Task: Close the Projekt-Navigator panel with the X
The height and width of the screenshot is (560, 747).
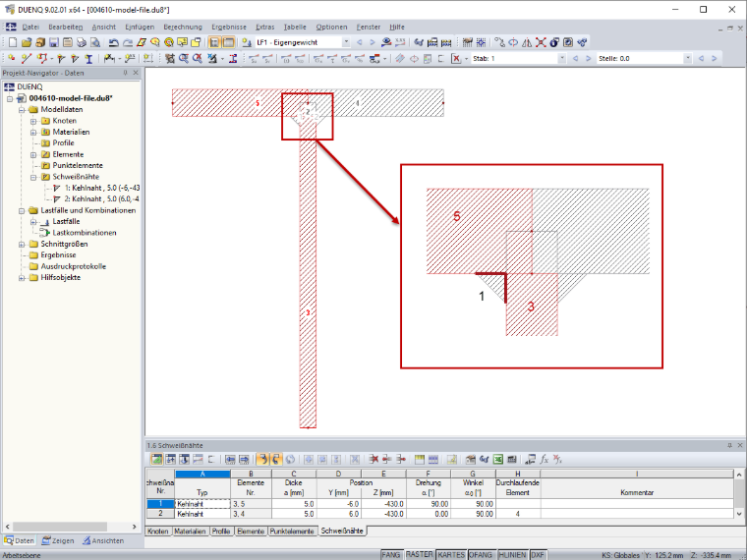Action: [x=136, y=73]
